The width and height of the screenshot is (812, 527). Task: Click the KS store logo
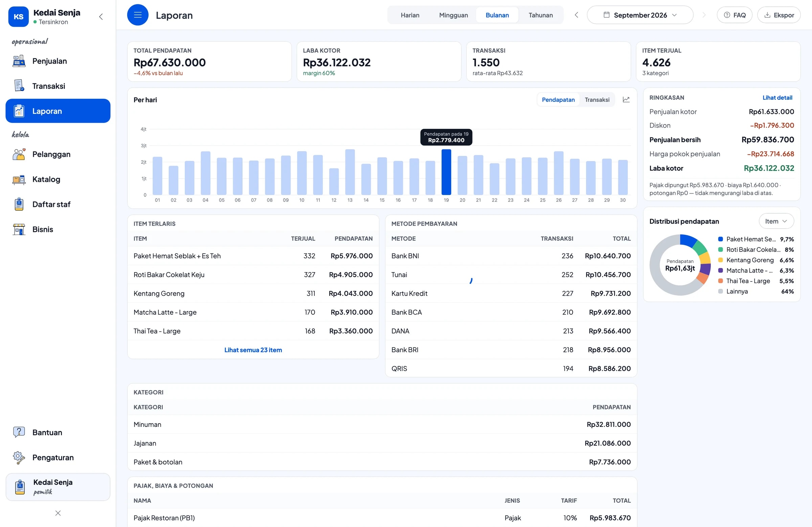tap(18, 17)
